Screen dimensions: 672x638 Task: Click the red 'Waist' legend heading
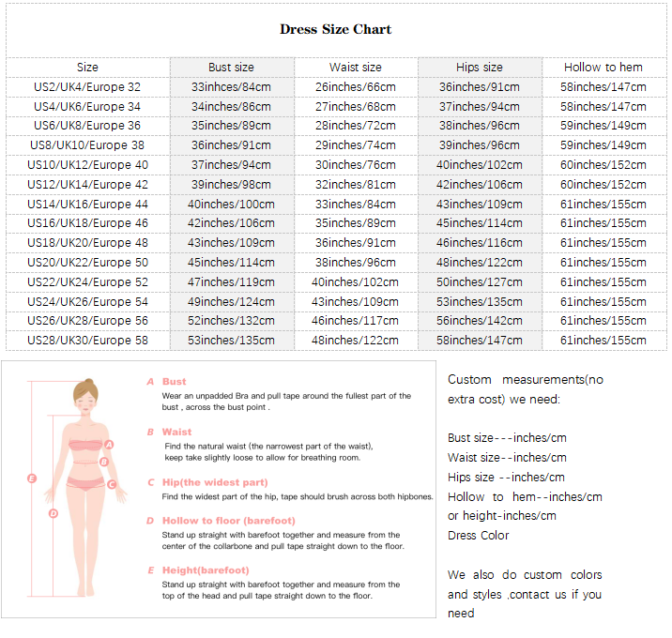tap(176, 433)
